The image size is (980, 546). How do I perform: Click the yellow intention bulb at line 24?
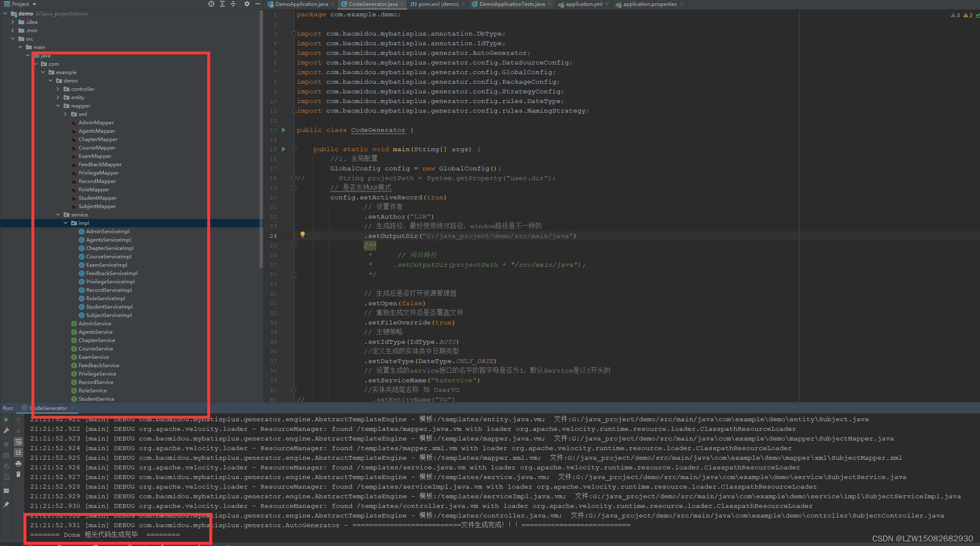click(303, 234)
